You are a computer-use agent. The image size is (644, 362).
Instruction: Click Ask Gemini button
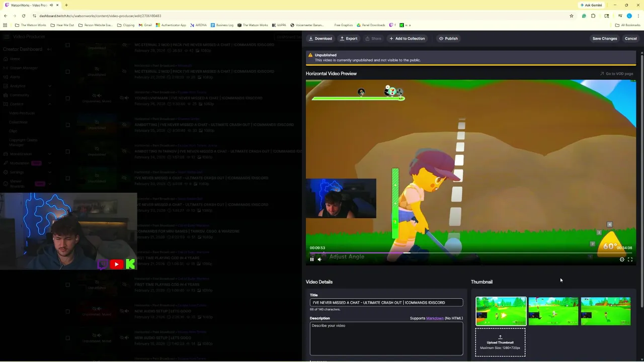(x=591, y=5)
